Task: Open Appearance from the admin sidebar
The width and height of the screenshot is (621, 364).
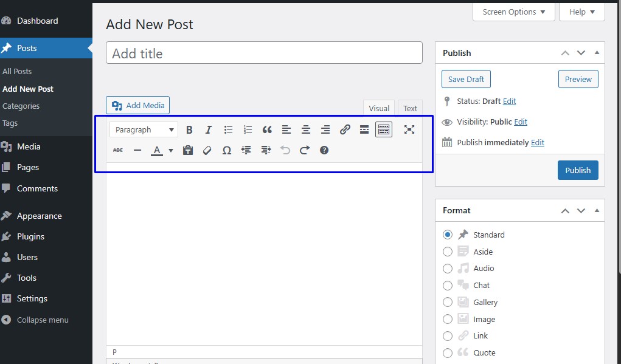Action: coord(40,216)
